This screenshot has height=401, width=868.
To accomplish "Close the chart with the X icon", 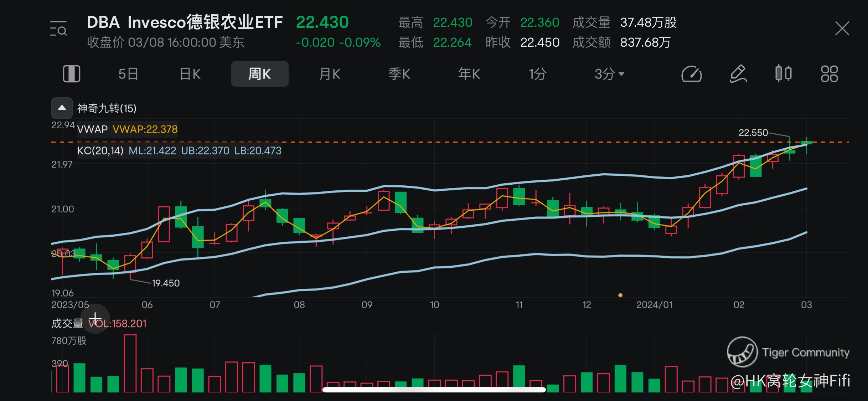I will coord(842,29).
